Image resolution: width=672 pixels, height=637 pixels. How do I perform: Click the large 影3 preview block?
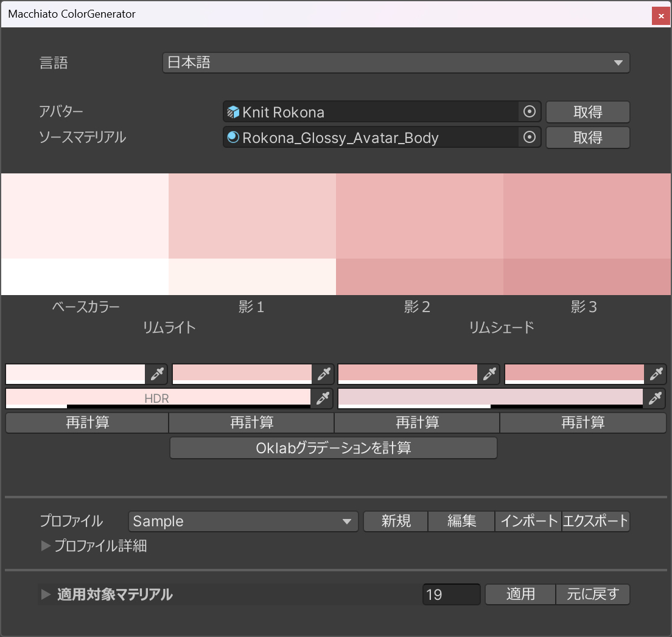click(x=587, y=216)
